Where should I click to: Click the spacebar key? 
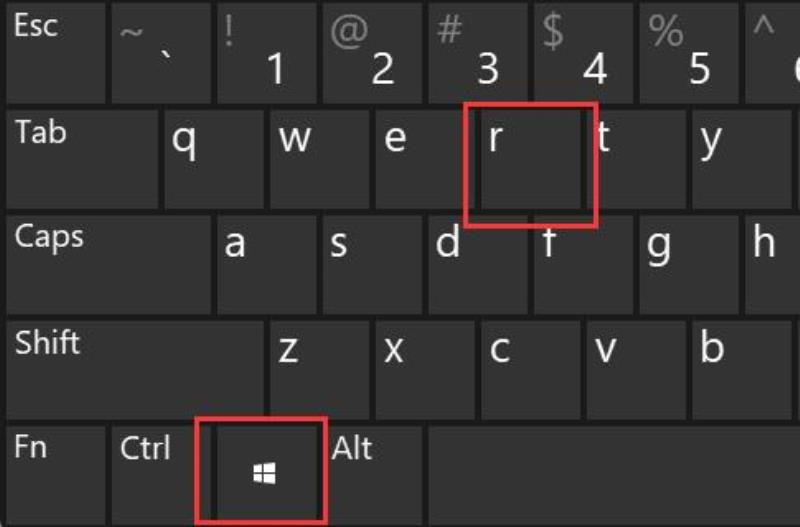[614, 475]
